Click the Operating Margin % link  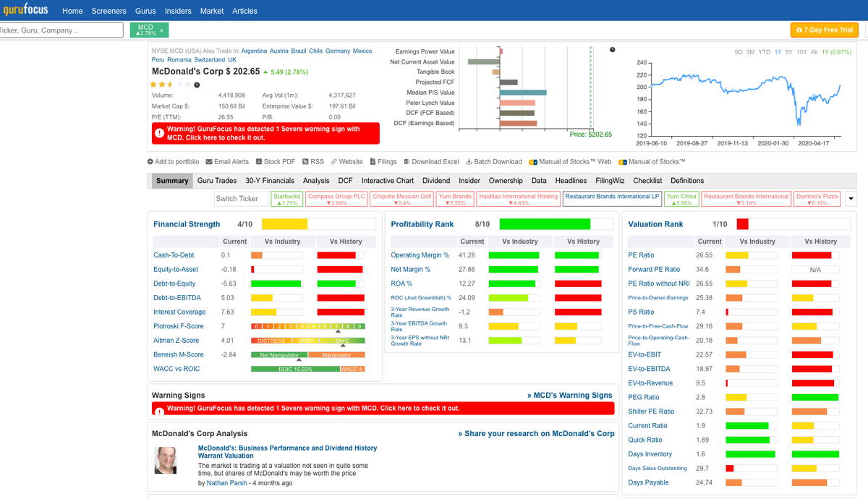tap(420, 255)
